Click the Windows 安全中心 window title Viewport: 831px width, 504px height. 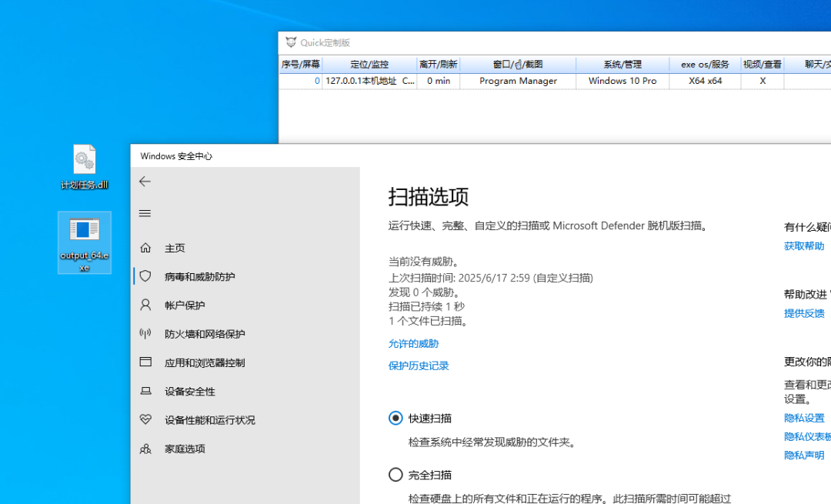(x=176, y=155)
